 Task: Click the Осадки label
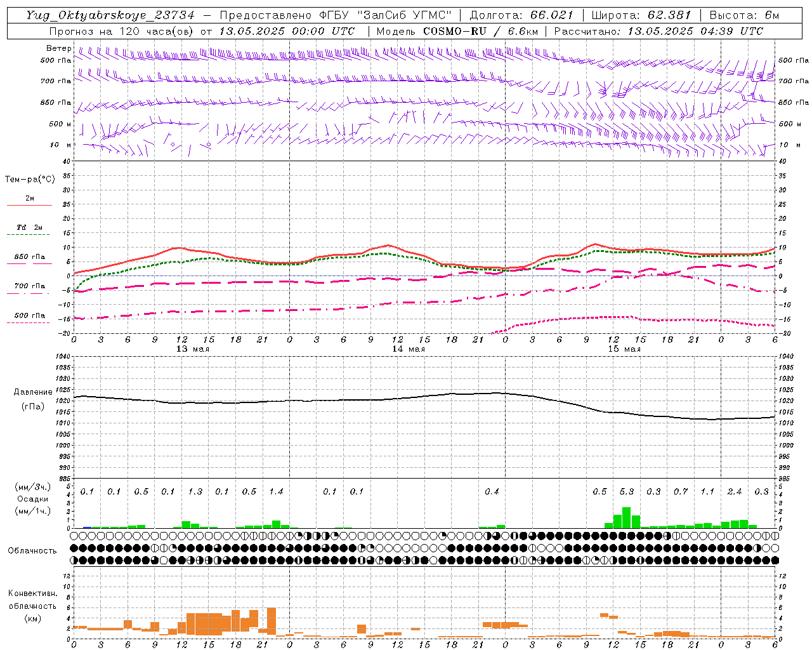pos(32,499)
